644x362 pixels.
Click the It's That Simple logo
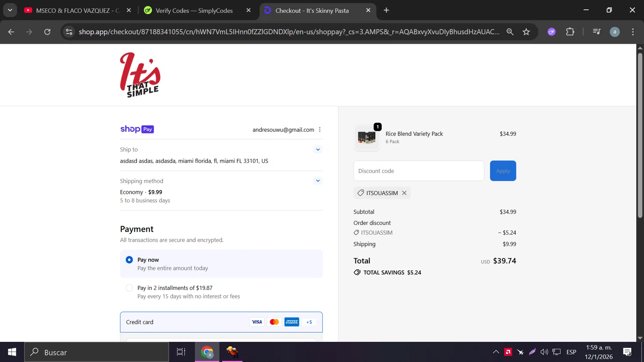[x=140, y=75]
